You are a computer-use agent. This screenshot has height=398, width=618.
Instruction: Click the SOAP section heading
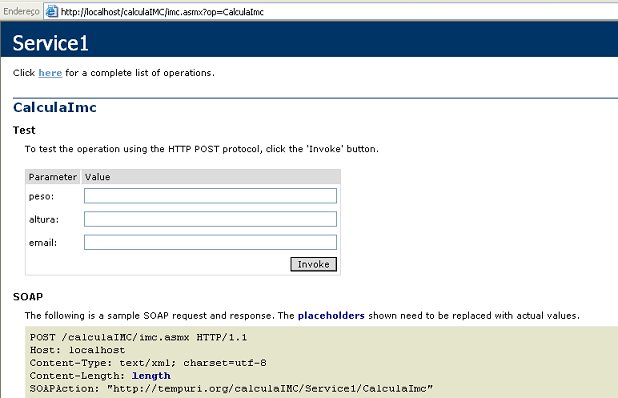[x=28, y=297]
